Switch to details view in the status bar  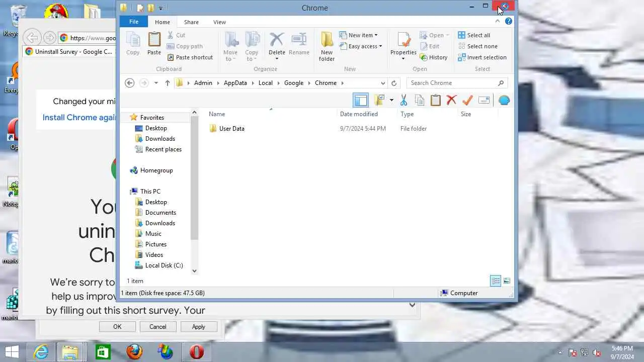(496, 281)
